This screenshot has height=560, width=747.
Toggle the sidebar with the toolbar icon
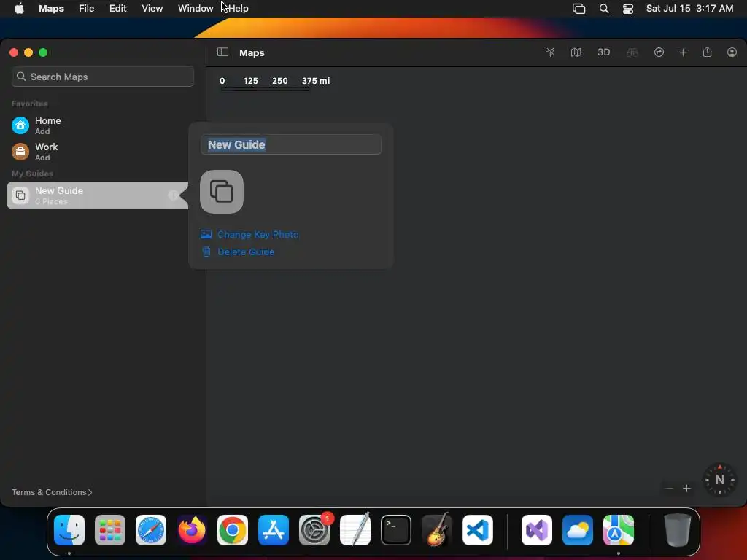(222, 52)
